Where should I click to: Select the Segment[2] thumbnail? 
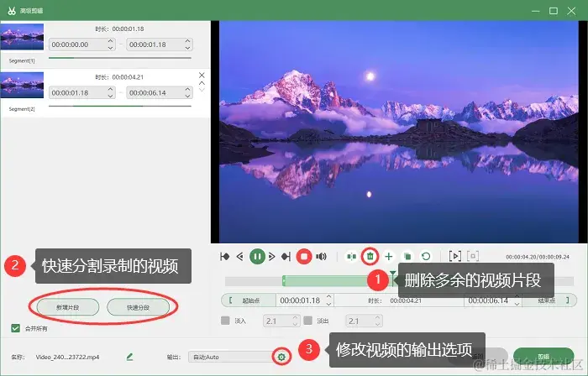tap(22, 85)
